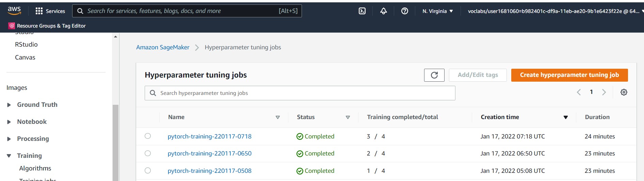Open job pytorch-training-220117-0650
The width and height of the screenshot is (644, 181).
[210, 153]
